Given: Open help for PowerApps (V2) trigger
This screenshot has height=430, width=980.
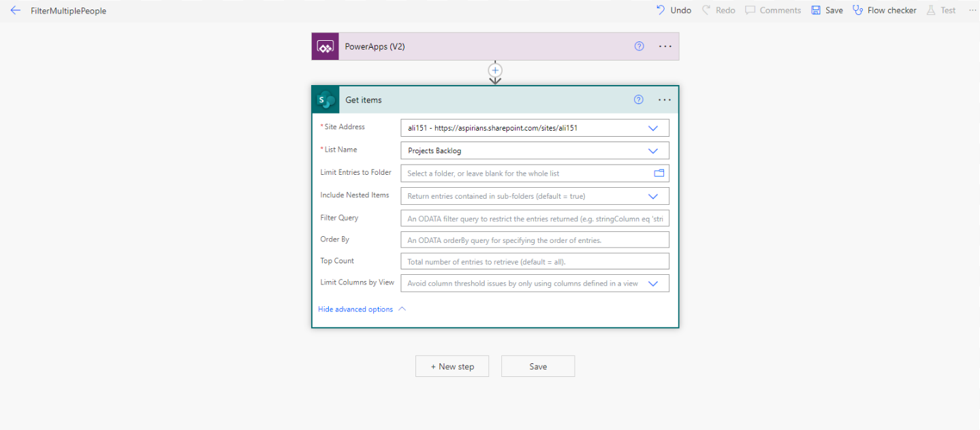Looking at the screenshot, I should pyautogui.click(x=639, y=46).
